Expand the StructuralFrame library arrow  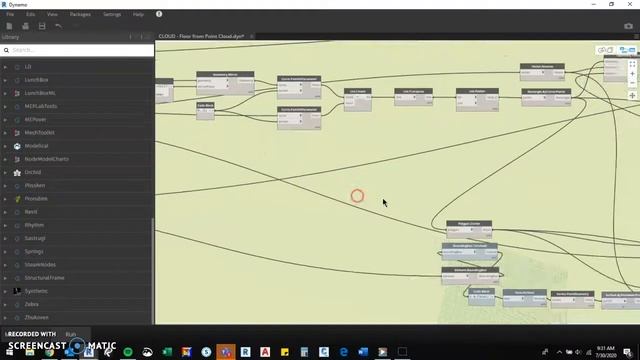pyautogui.click(x=5, y=278)
